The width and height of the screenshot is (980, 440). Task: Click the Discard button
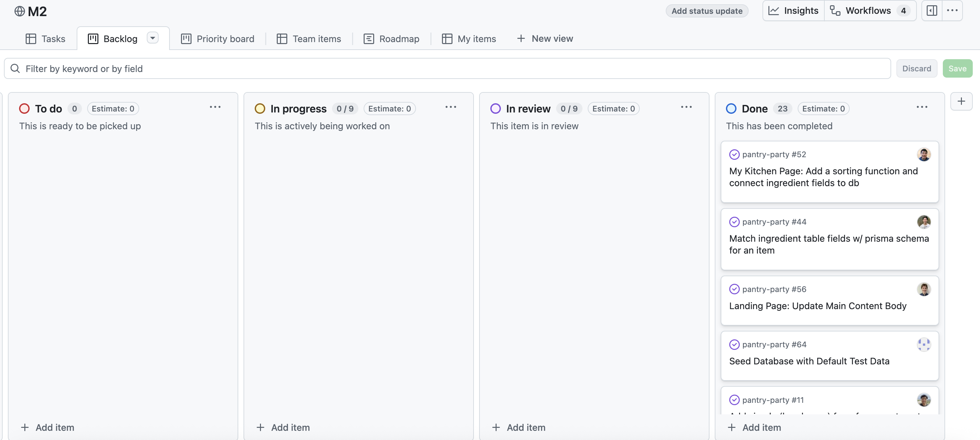[916, 68]
